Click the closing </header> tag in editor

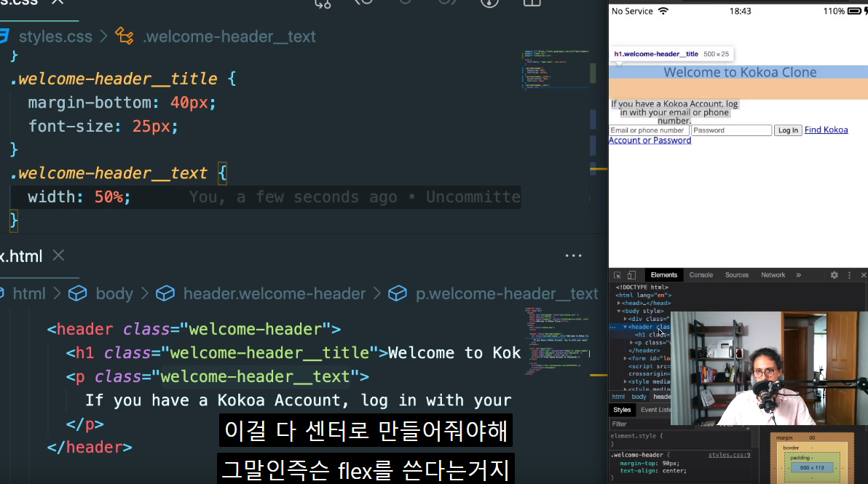[x=90, y=448]
